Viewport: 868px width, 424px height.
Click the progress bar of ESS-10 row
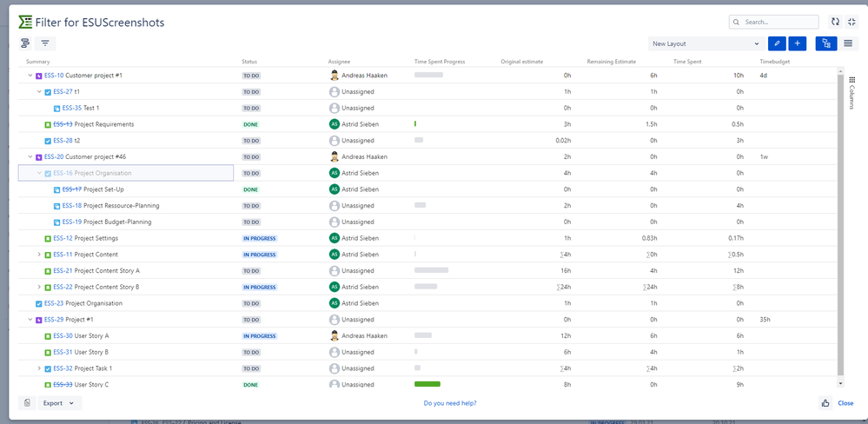(428, 75)
